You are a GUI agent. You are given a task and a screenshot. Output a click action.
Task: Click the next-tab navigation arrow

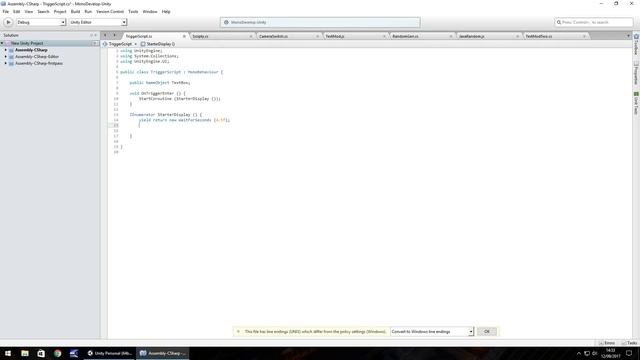click(115, 36)
